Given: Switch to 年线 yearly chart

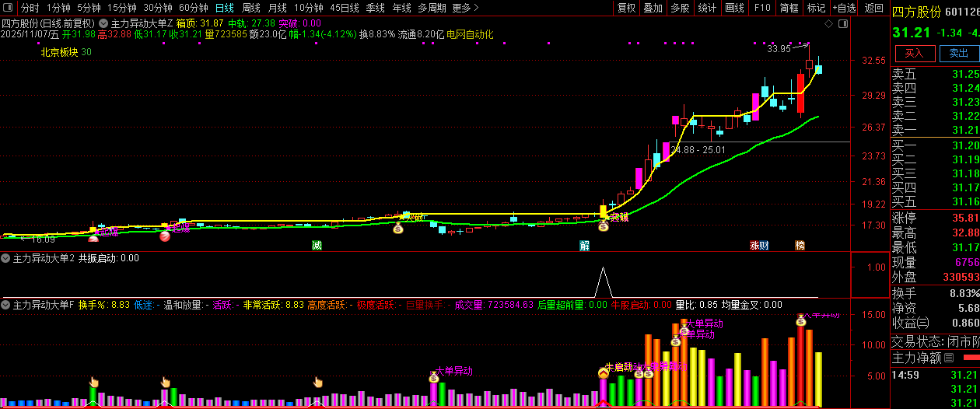Looking at the screenshot, I should 401,8.
